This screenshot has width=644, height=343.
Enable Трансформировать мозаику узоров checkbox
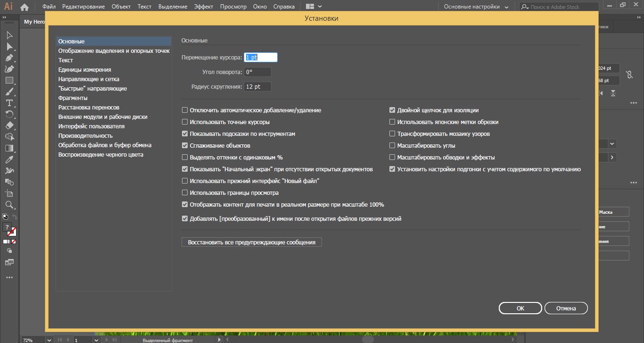tap(392, 134)
